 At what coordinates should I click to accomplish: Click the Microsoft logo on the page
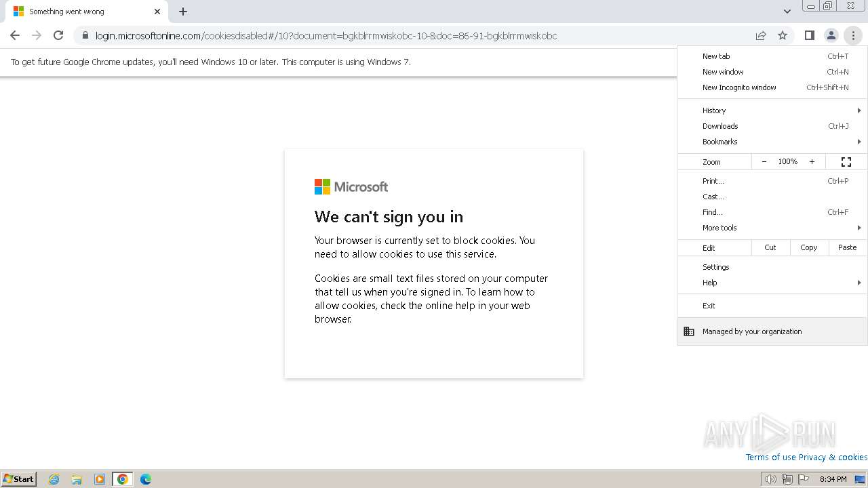click(351, 186)
